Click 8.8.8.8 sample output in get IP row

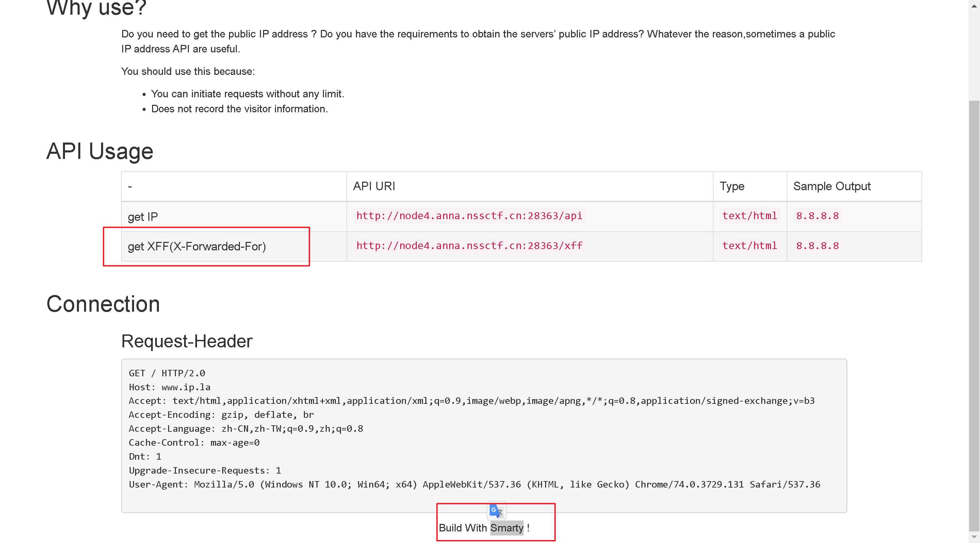(x=817, y=216)
